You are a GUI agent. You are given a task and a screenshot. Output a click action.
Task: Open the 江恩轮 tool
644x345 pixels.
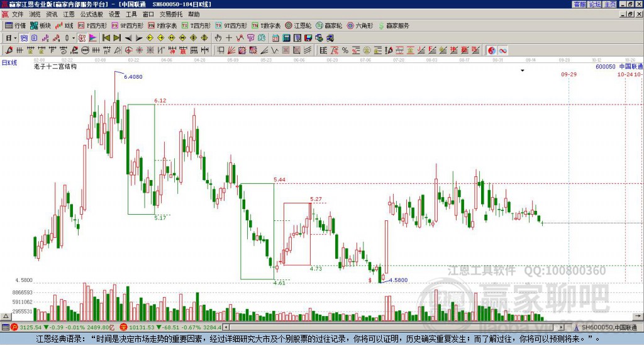coord(299,25)
